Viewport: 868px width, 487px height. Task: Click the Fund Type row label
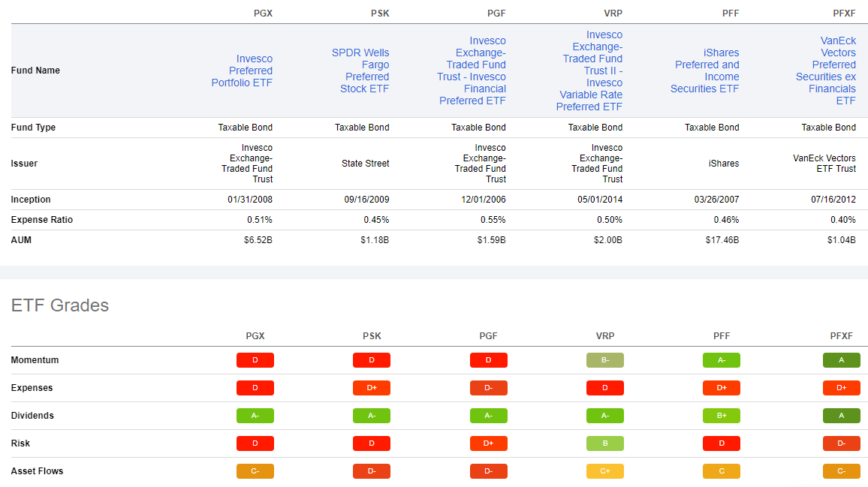33,128
